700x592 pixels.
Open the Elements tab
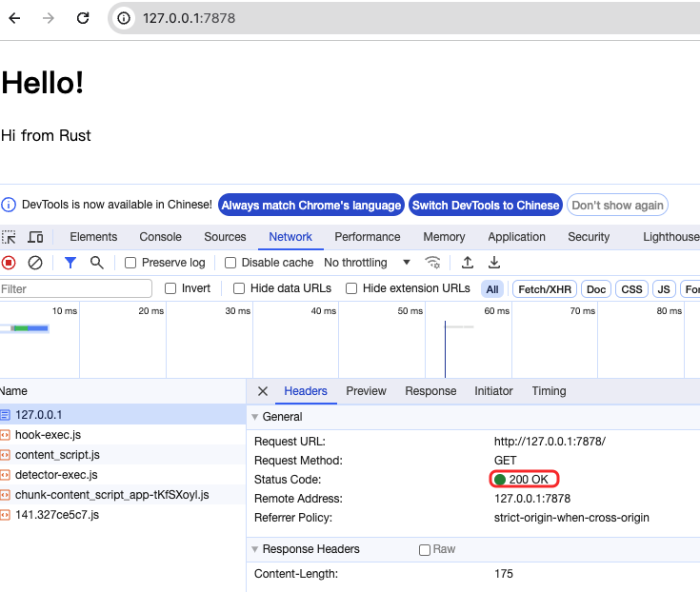click(93, 237)
